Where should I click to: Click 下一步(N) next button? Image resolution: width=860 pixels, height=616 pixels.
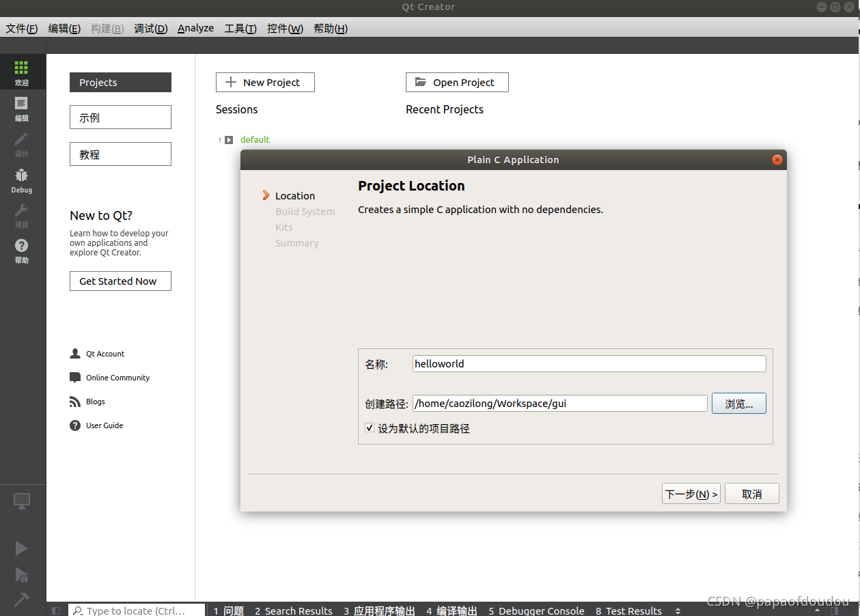(x=691, y=494)
